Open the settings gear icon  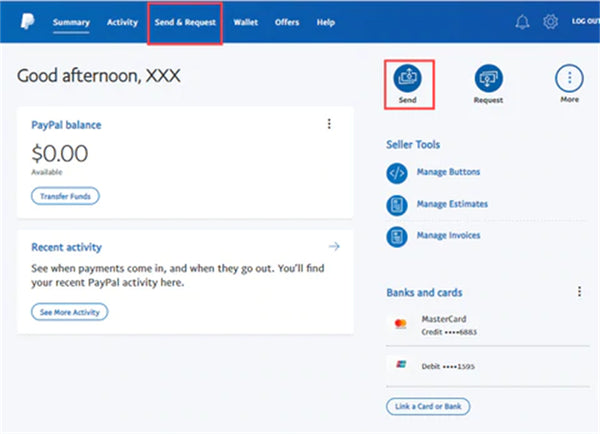(x=549, y=22)
